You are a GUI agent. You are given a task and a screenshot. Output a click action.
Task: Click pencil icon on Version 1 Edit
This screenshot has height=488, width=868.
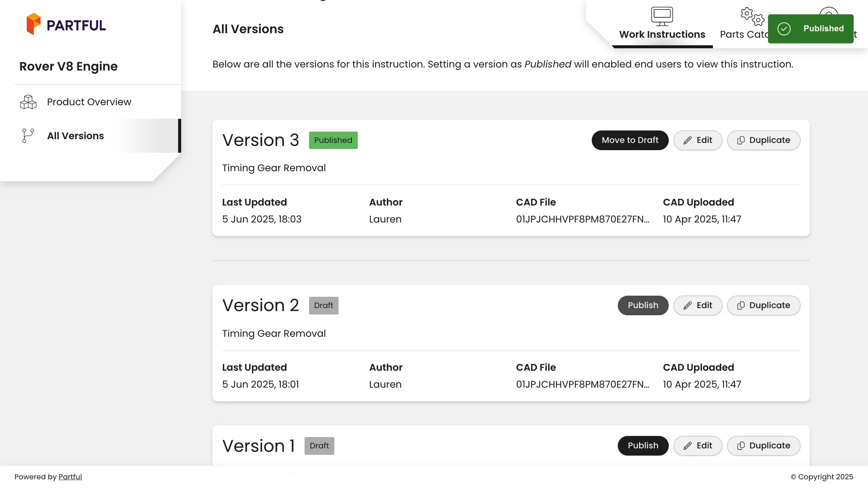[x=688, y=446]
